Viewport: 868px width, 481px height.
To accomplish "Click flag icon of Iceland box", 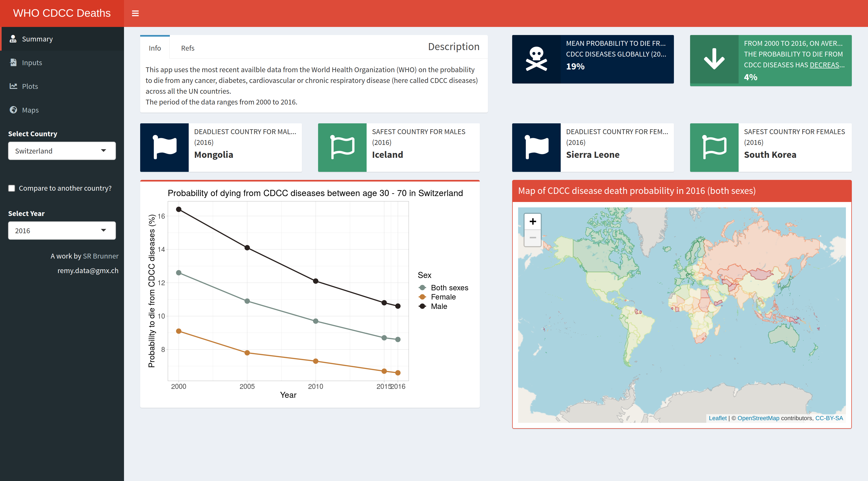I will 342,147.
